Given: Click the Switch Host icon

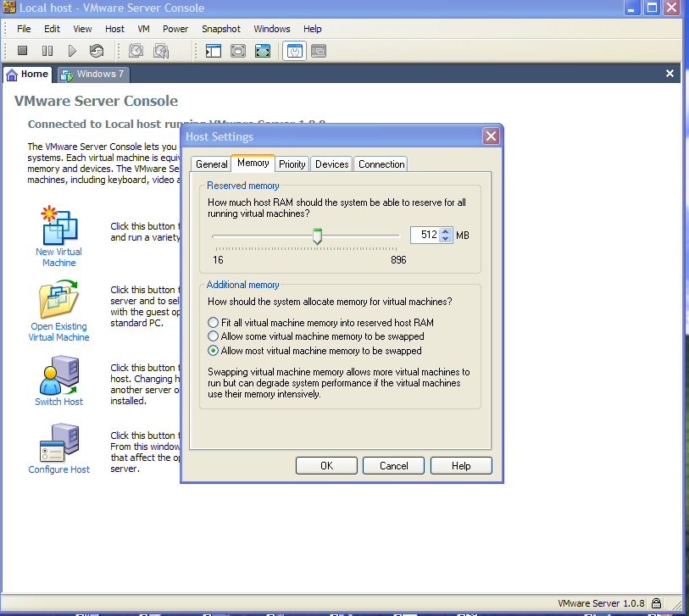Looking at the screenshot, I should tap(58, 375).
